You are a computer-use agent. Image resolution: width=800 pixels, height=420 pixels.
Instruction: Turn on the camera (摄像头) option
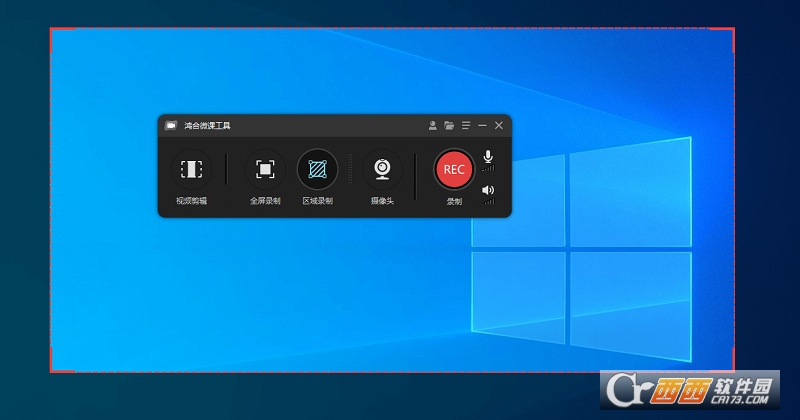click(382, 169)
